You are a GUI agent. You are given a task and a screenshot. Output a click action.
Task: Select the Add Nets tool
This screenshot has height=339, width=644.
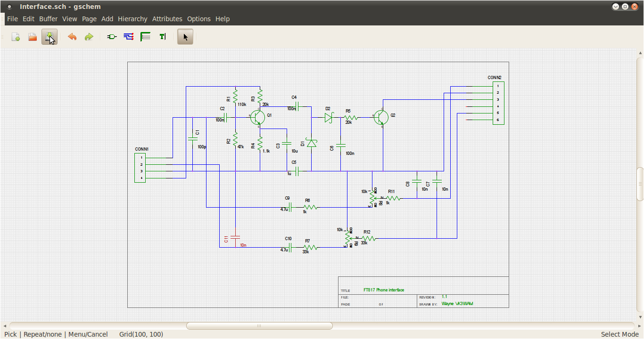128,36
